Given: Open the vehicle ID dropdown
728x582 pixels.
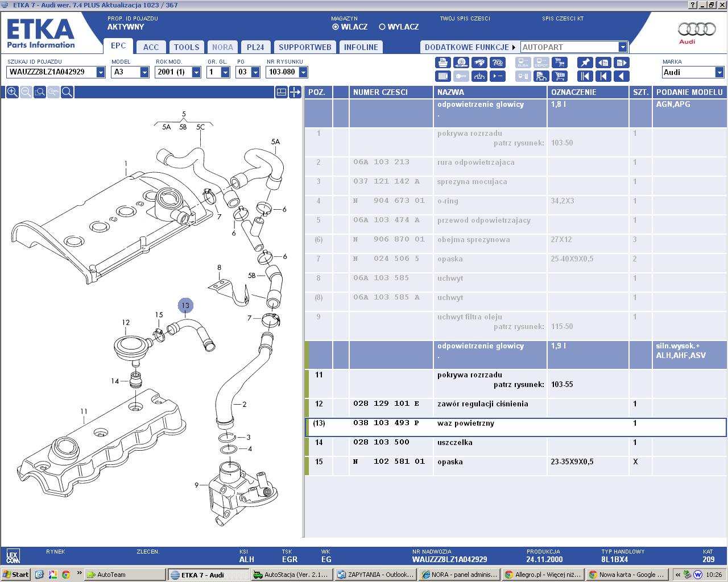Looking at the screenshot, I should [x=101, y=72].
